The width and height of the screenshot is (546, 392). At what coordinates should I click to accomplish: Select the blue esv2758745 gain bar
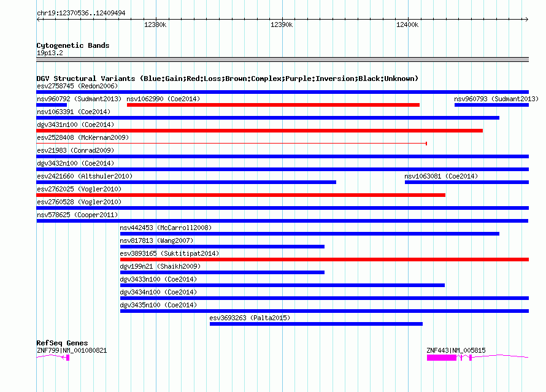pyautogui.click(x=282, y=92)
